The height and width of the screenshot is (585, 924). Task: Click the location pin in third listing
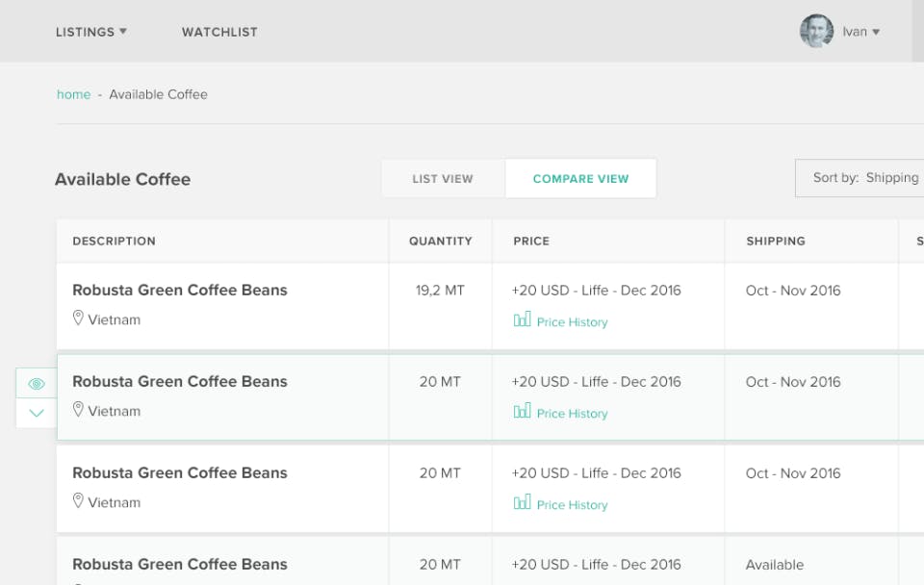pyautogui.click(x=79, y=501)
